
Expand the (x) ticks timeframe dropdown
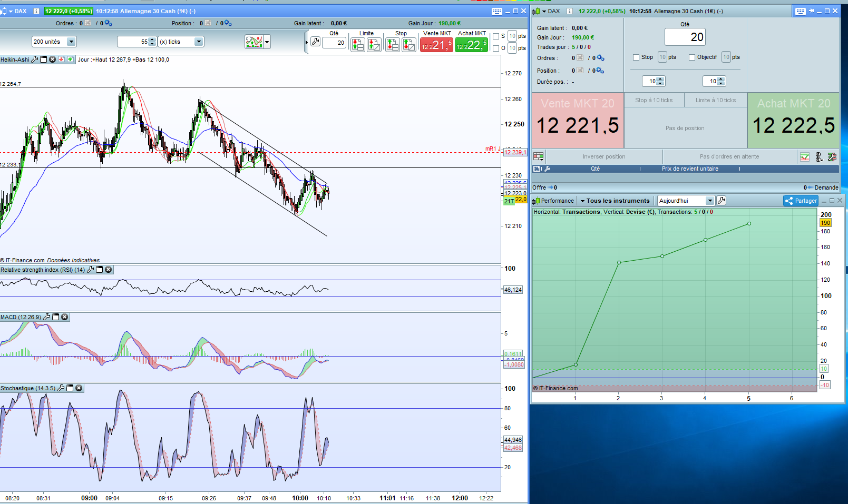pyautogui.click(x=199, y=42)
